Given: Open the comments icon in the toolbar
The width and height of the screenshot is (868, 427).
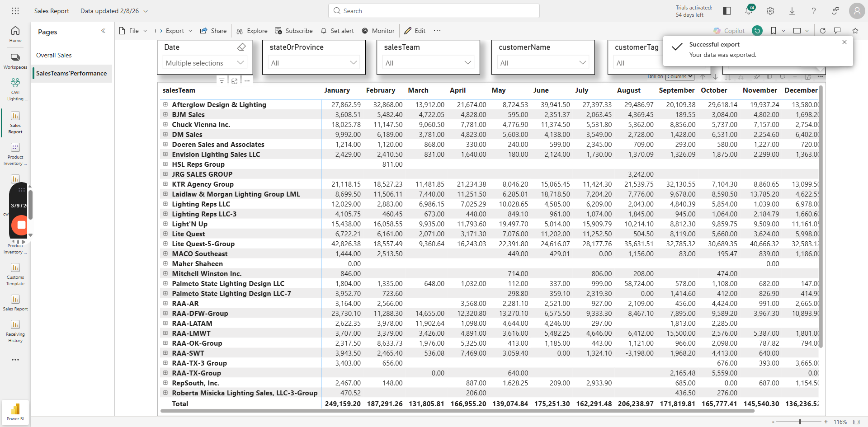Looking at the screenshot, I should click(837, 31).
